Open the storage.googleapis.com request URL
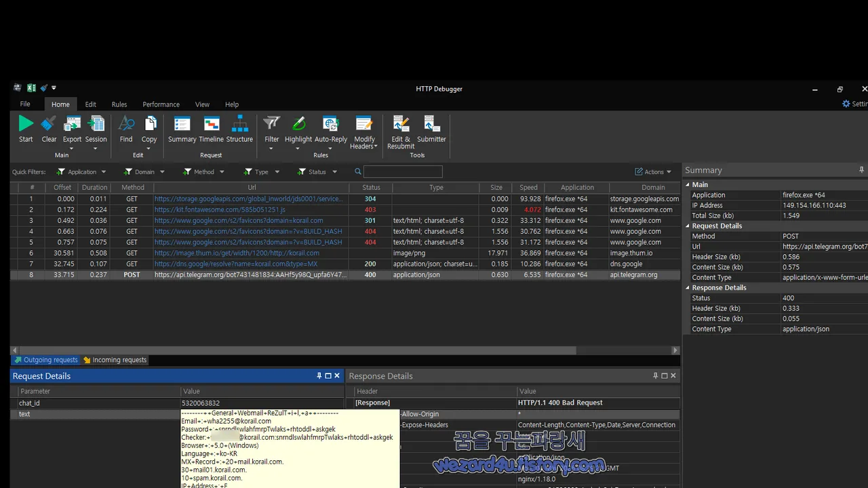 click(x=248, y=199)
